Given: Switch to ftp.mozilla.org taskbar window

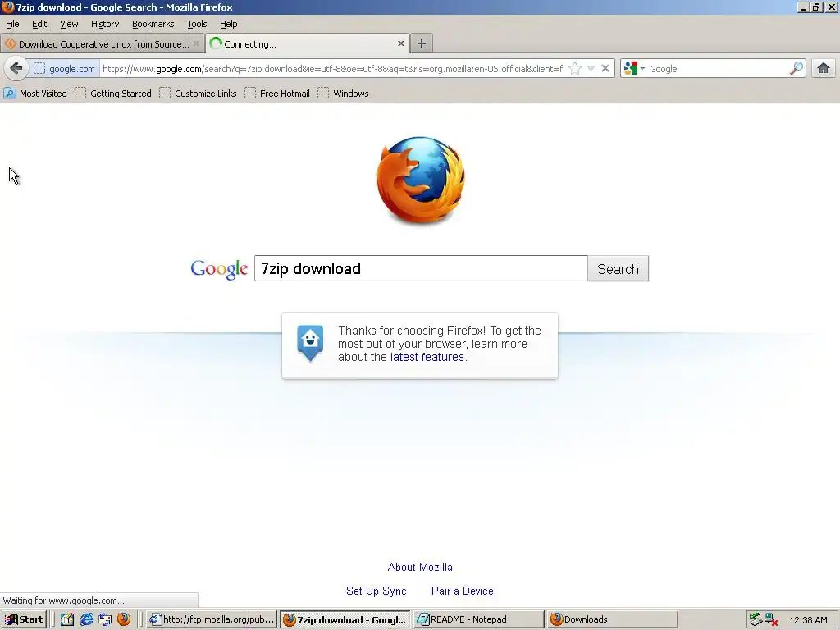Looking at the screenshot, I should click(x=212, y=619).
